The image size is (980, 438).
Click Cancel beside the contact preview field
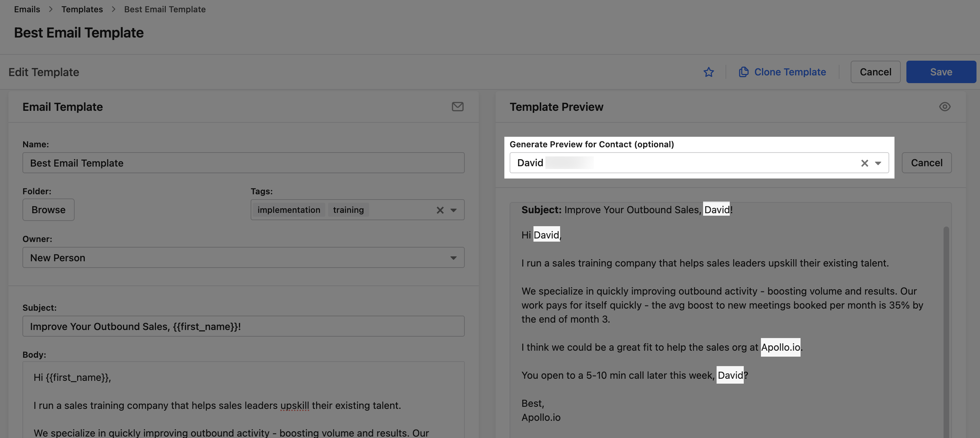pyautogui.click(x=926, y=163)
